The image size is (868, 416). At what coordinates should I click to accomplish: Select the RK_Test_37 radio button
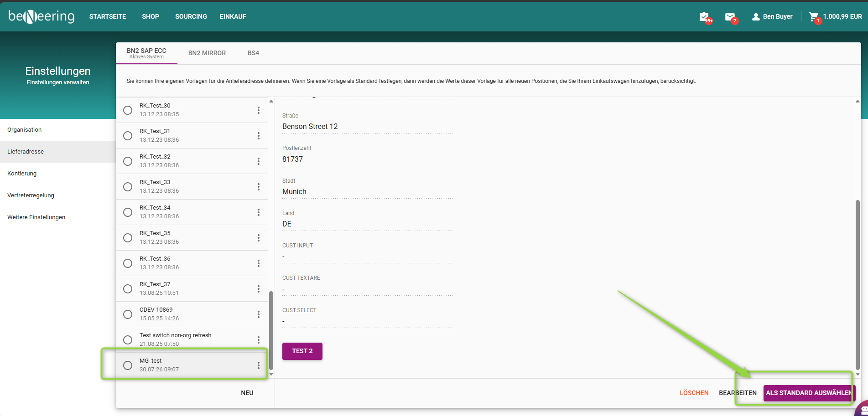[128, 289]
